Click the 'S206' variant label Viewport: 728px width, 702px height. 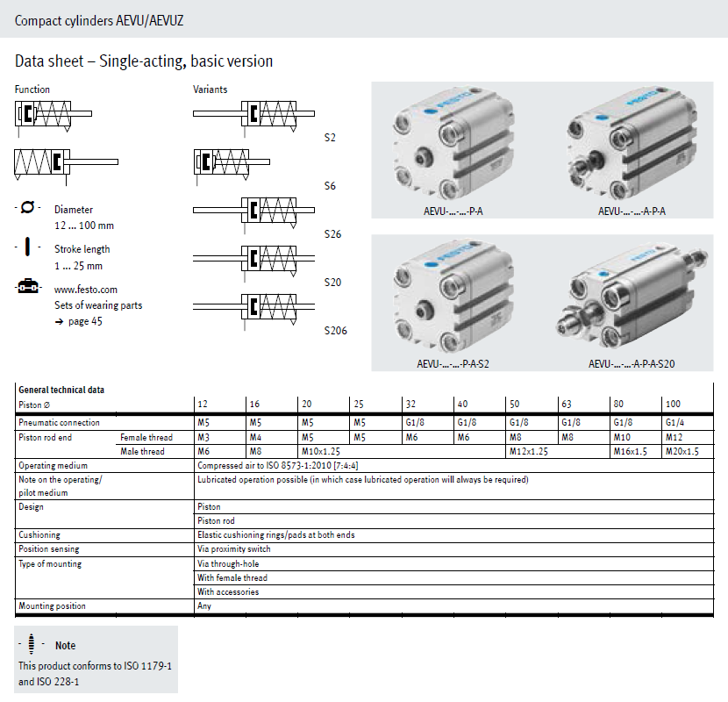pos(336,330)
